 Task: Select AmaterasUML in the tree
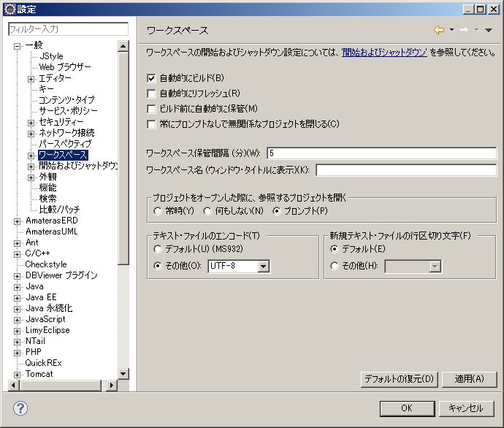coord(51,232)
